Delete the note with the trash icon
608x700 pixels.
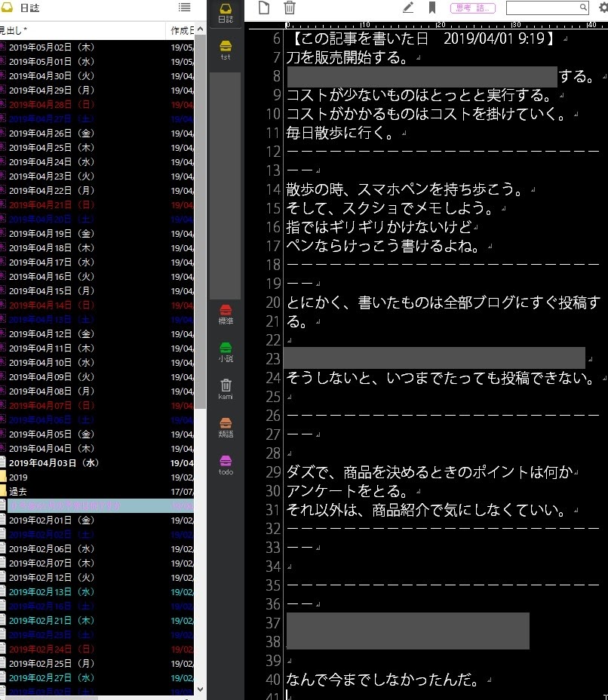(290, 8)
